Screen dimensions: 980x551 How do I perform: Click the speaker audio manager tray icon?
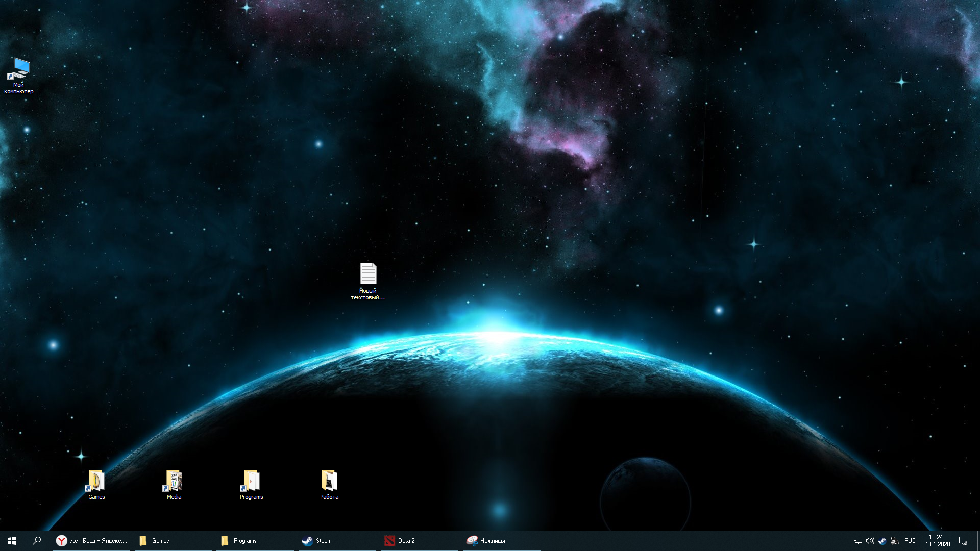[x=895, y=541]
